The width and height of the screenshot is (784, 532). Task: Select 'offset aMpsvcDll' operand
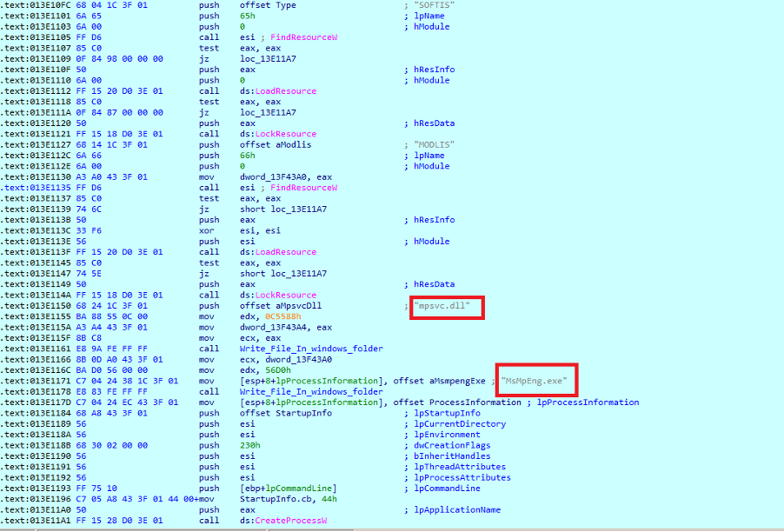tap(281, 306)
